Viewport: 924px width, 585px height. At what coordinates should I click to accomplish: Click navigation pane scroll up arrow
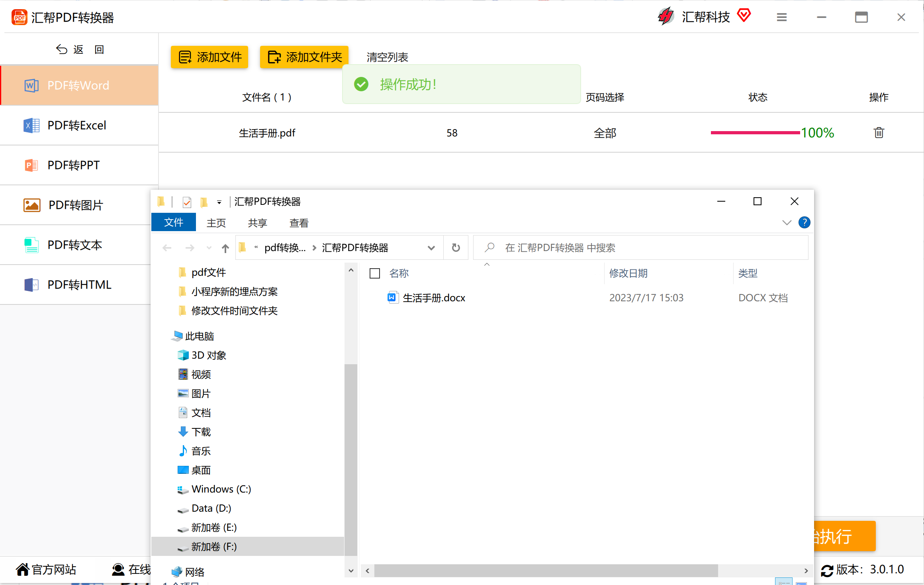(351, 270)
